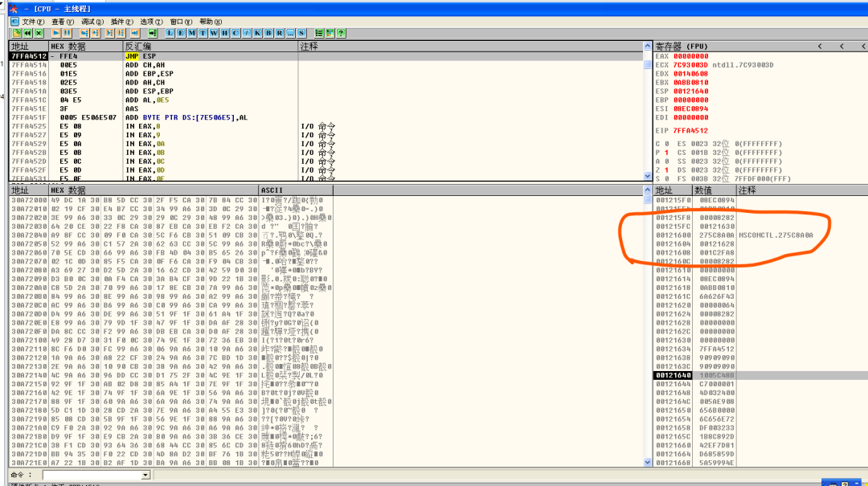
Task: Open the 帮助 menu
Action: [211, 22]
